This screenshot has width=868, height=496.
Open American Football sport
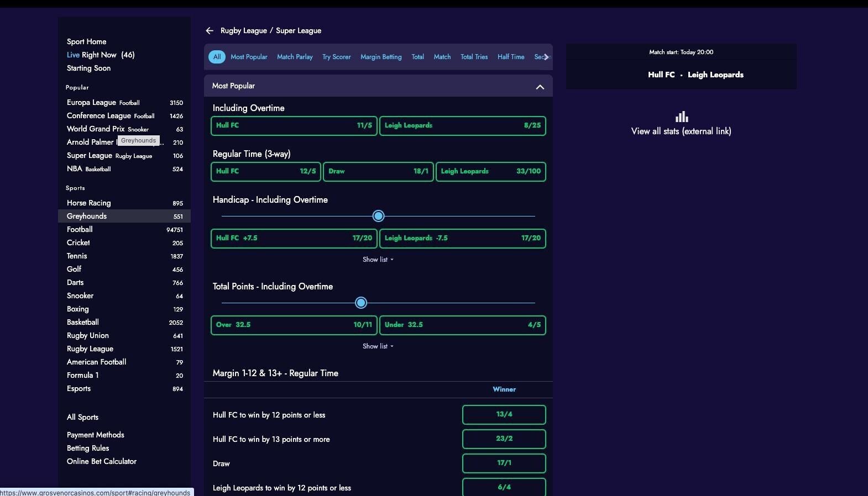[x=124, y=362]
